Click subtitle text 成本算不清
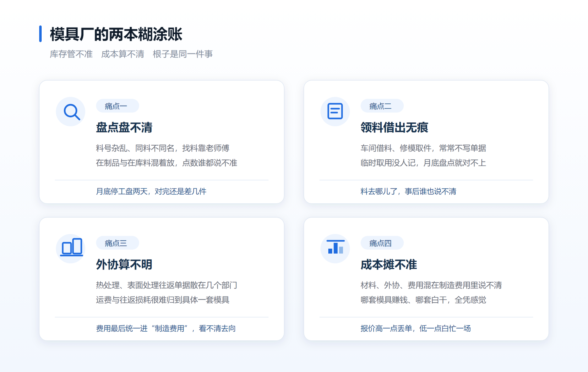 coord(123,54)
